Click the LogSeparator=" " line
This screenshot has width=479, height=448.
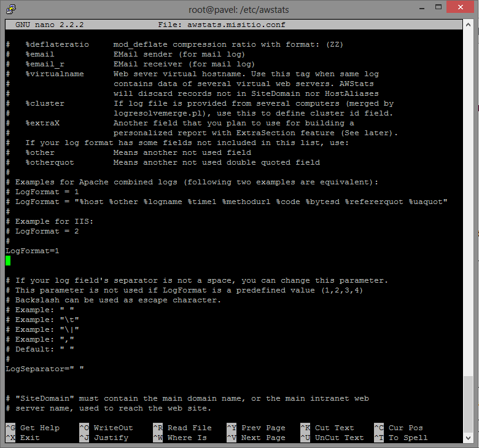pyautogui.click(x=45, y=369)
